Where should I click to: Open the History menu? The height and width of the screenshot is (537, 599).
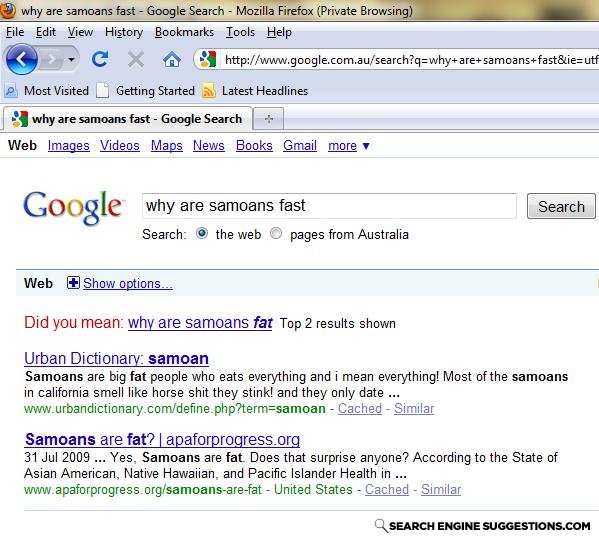coord(124,32)
